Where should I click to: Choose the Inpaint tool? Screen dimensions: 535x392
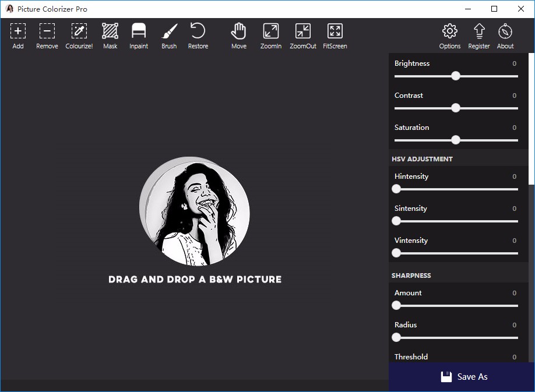tap(139, 31)
